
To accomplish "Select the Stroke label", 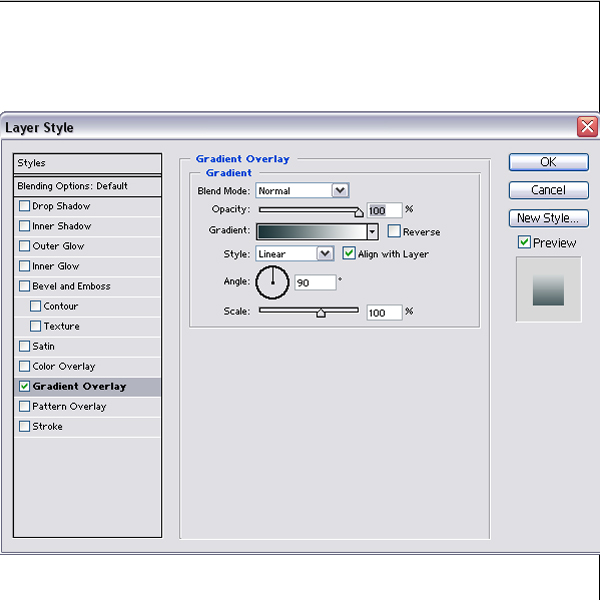I will (47, 426).
